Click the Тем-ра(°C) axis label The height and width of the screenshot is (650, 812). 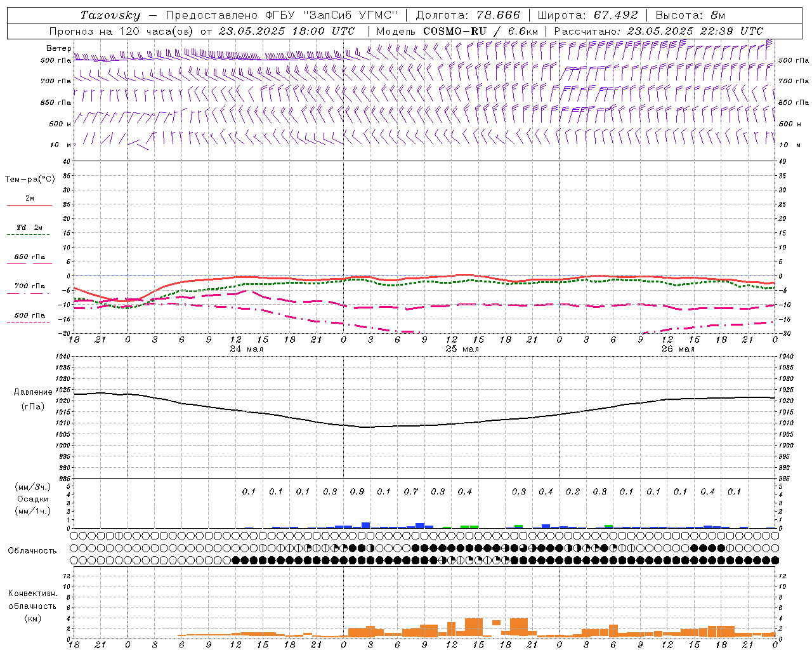point(30,180)
